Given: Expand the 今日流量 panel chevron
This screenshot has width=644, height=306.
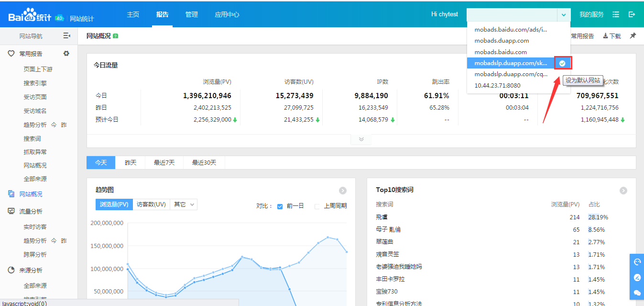Looking at the screenshot, I should [361, 139].
